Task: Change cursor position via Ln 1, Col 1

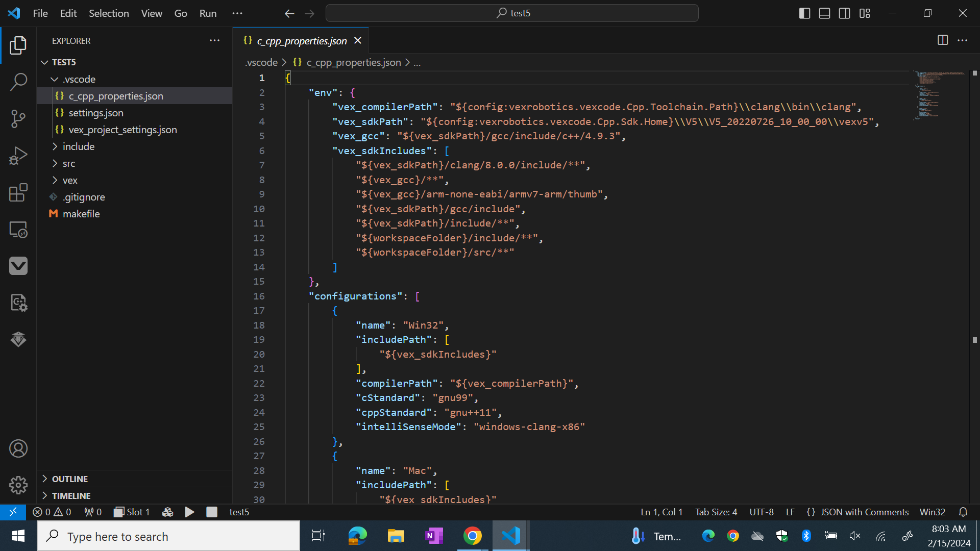Action: click(661, 512)
